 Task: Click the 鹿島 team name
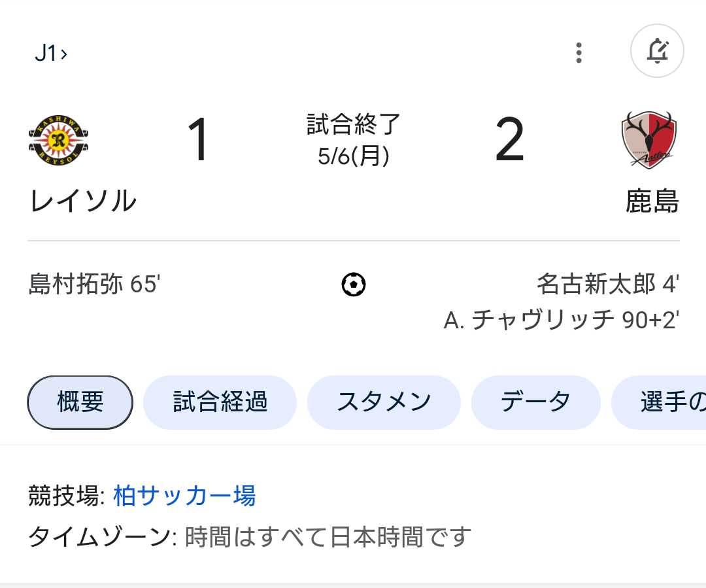pyautogui.click(x=652, y=201)
